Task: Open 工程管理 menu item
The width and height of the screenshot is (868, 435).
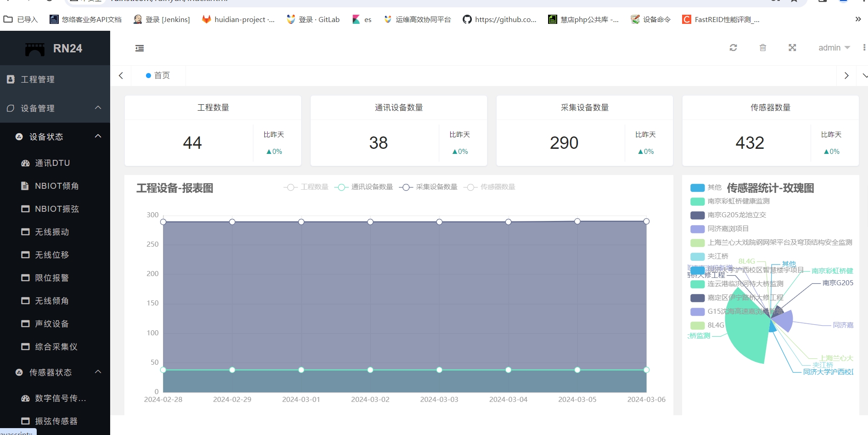Action: pos(55,79)
